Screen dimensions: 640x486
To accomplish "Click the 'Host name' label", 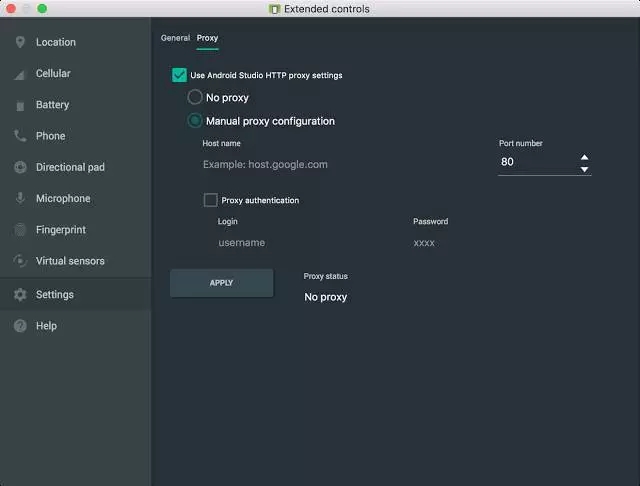I will tap(221, 143).
